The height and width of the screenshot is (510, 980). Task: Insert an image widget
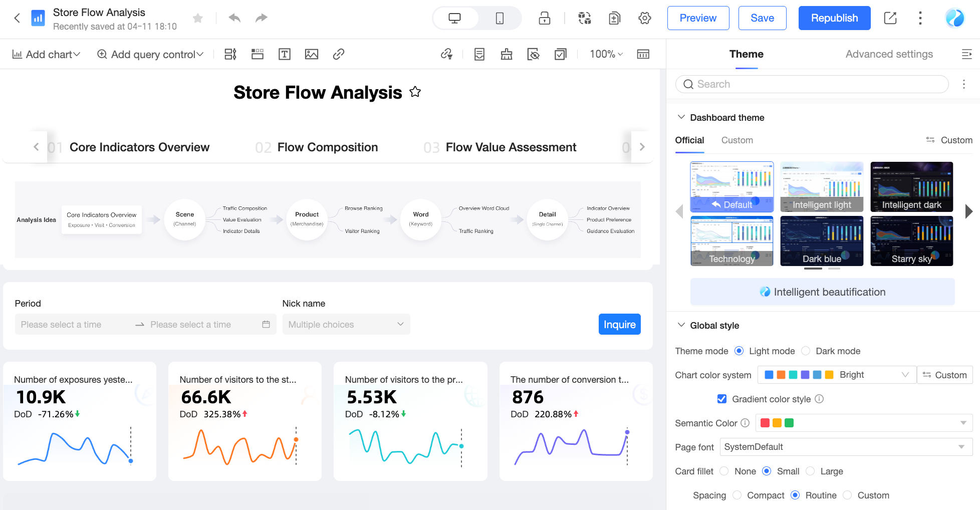click(x=312, y=54)
